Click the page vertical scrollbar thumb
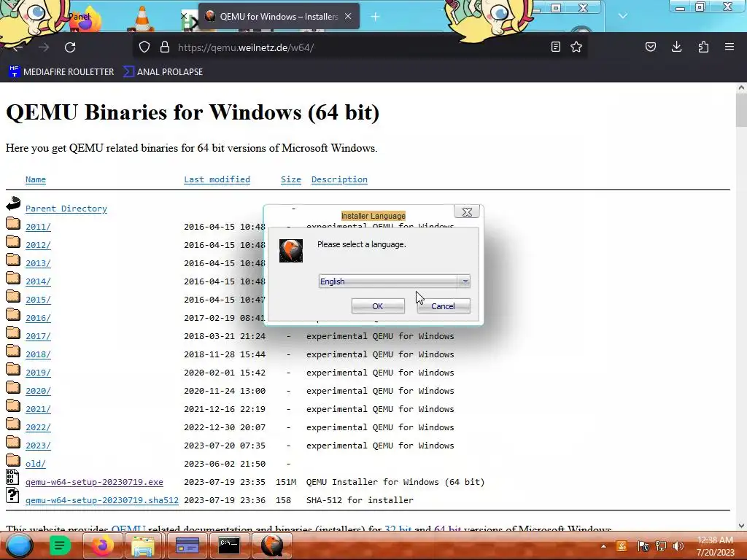The image size is (747, 560). click(741, 110)
